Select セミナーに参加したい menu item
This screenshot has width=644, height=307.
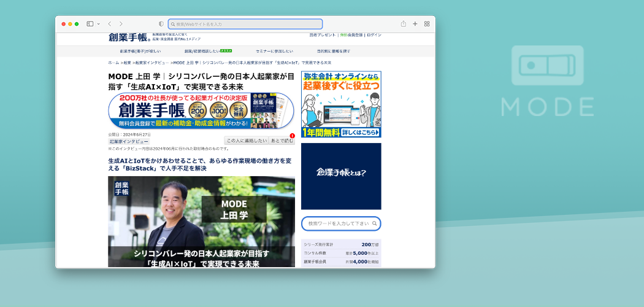tap(274, 51)
